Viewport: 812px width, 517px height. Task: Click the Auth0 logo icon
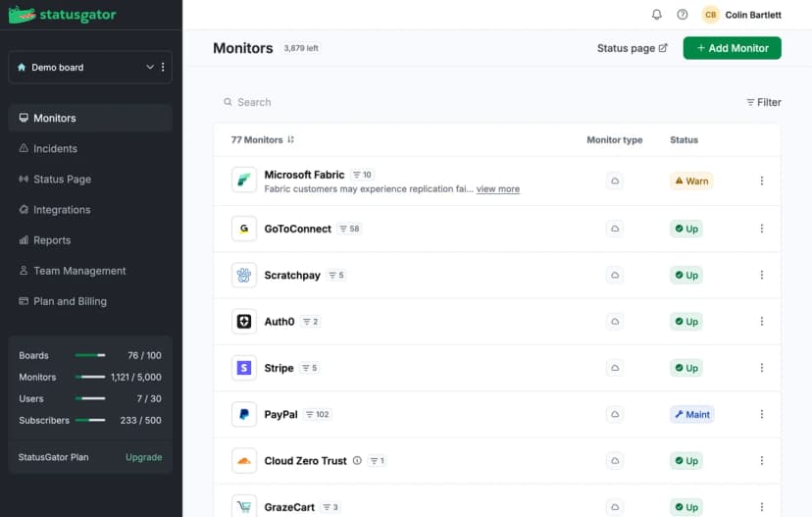244,321
